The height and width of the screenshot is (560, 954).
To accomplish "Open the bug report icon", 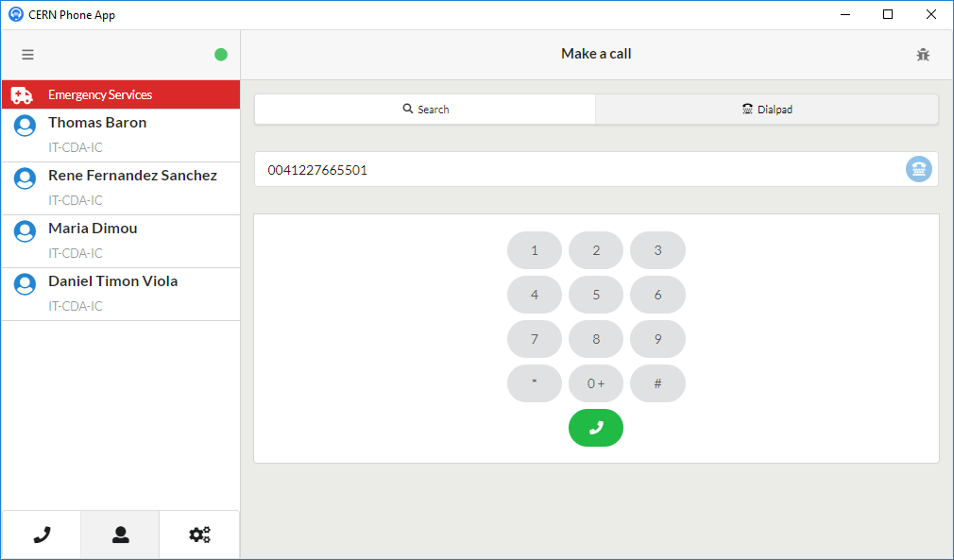I will coord(923,55).
